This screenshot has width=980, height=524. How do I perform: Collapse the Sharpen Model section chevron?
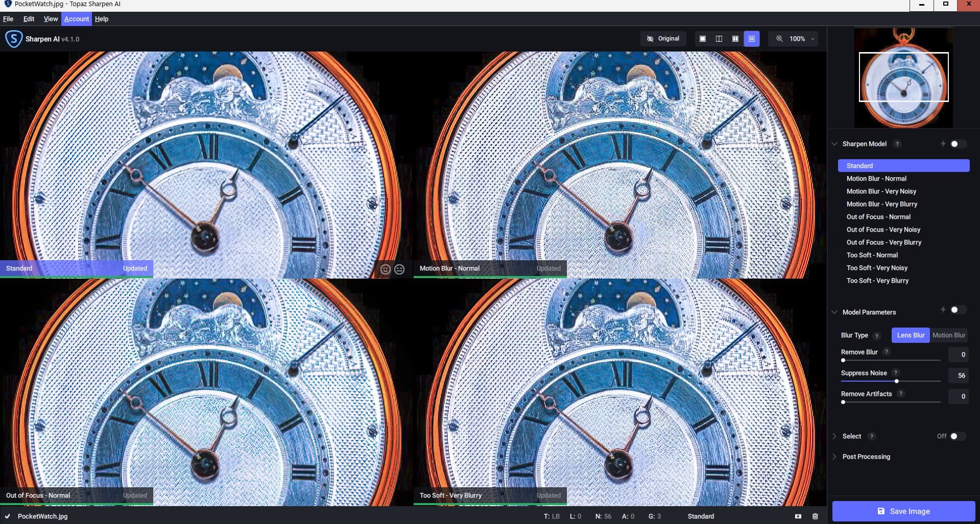pyautogui.click(x=834, y=144)
